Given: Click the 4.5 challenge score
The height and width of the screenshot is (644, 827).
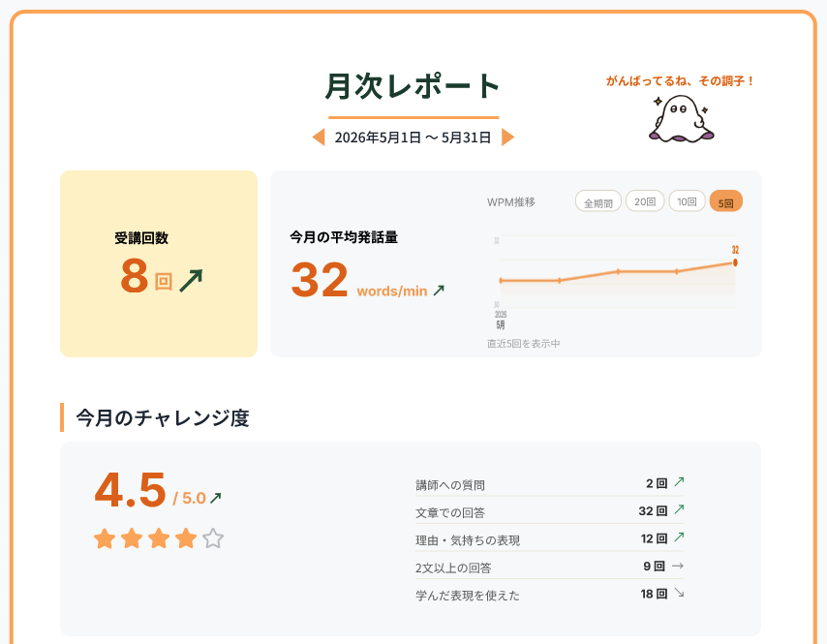Looking at the screenshot, I should pyautogui.click(x=131, y=490).
